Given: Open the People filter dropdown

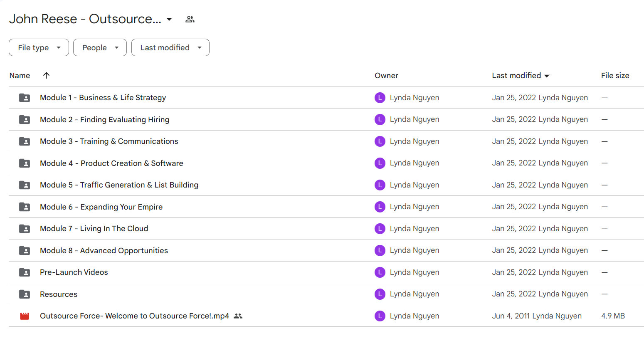Looking at the screenshot, I should [x=100, y=47].
